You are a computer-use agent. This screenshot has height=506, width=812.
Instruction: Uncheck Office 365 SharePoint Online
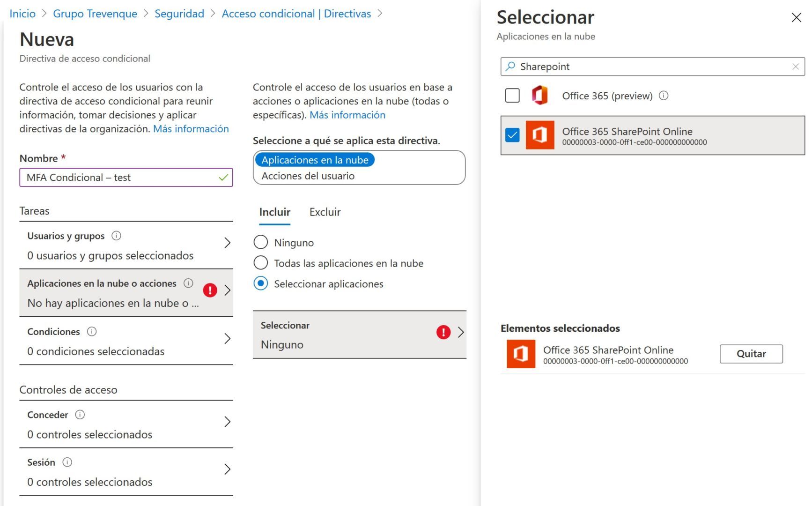pyautogui.click(x=512, y=135)
